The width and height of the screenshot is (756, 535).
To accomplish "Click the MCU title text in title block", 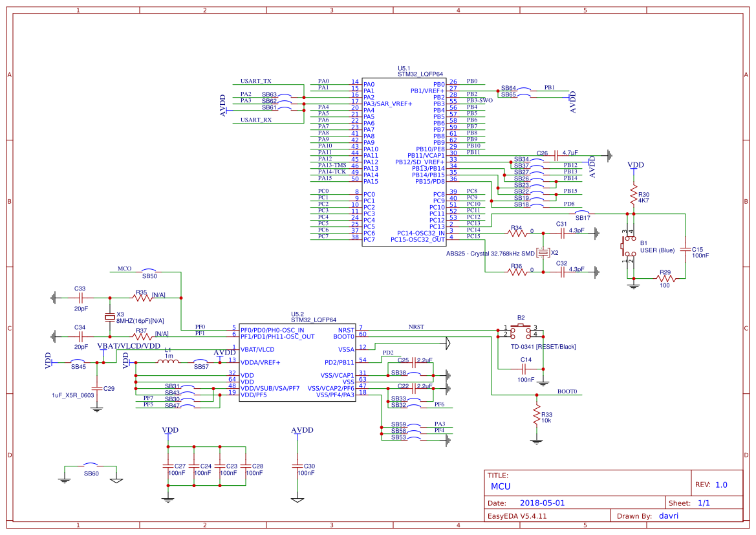I will tap(501, 486).
